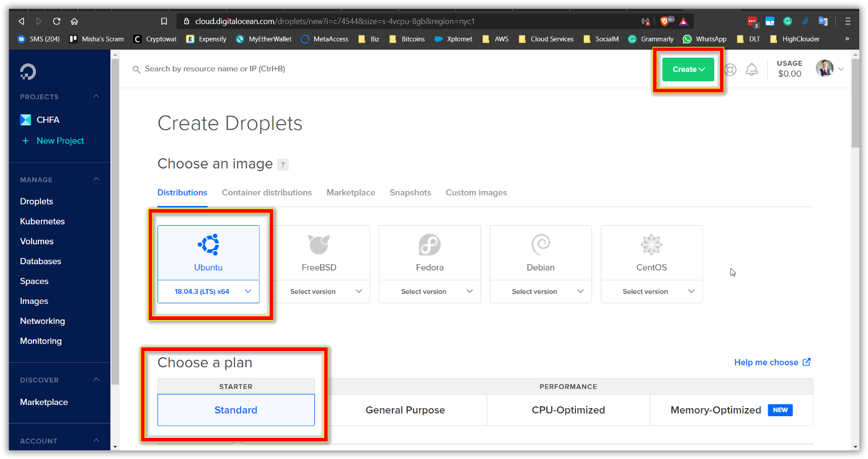Open the Help me choose link
Viewport: 868px width, 459px height.
coord(773,362)
